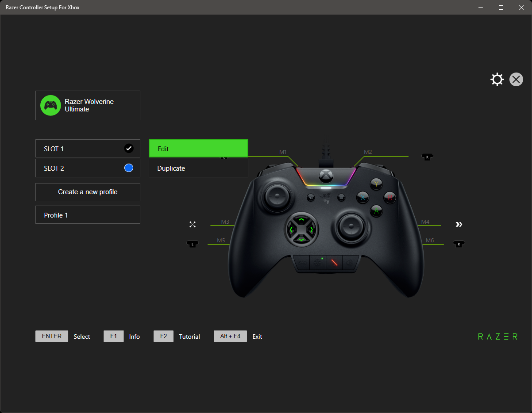This screenshot has width=532, height=413.
Task: Click the controller View button
Action: [x=311, y=198]
